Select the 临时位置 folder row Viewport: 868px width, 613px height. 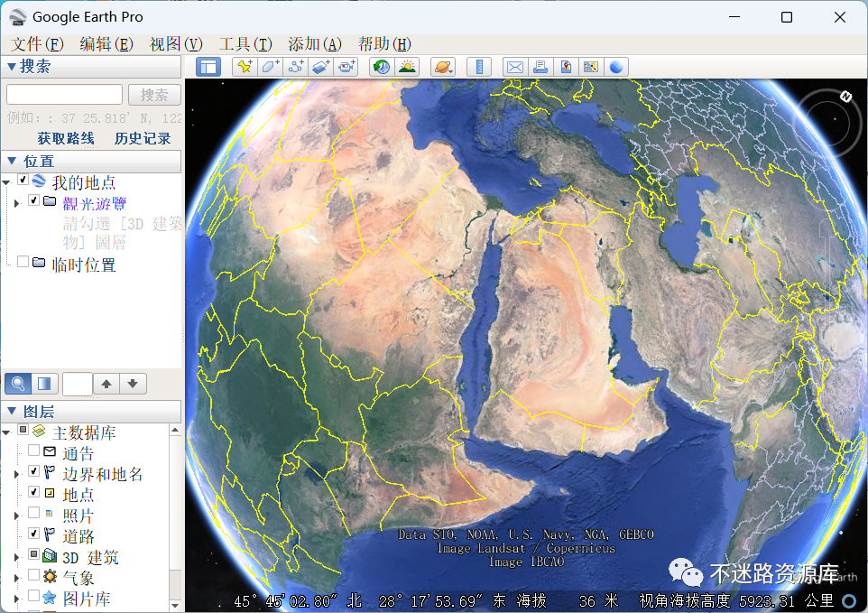pyautogui.click(x=84, y=265)
